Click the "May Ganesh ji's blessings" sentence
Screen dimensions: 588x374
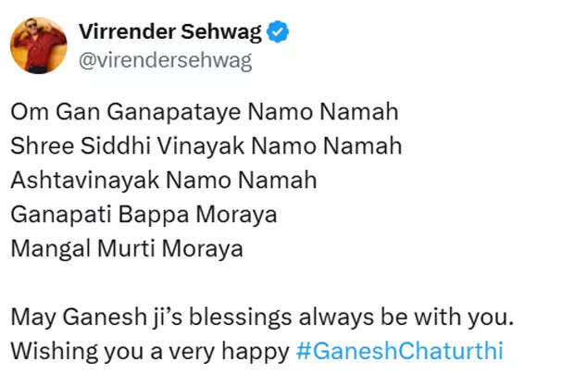[x=260, y=318]
